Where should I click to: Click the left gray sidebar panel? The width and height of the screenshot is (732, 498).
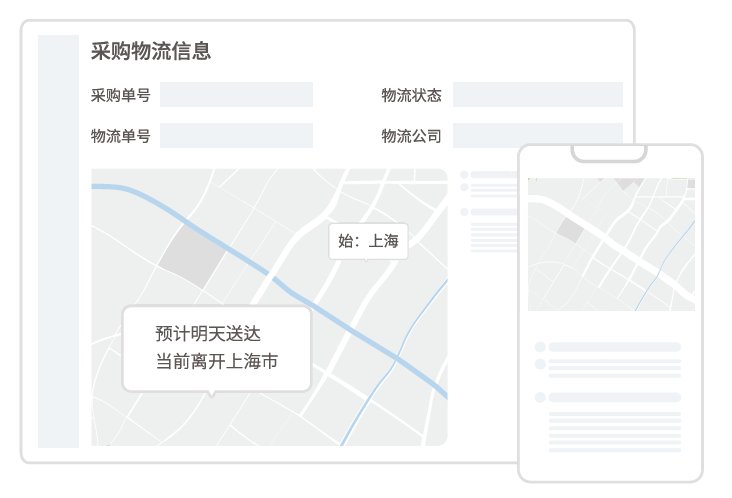click(x=58, y=240)
